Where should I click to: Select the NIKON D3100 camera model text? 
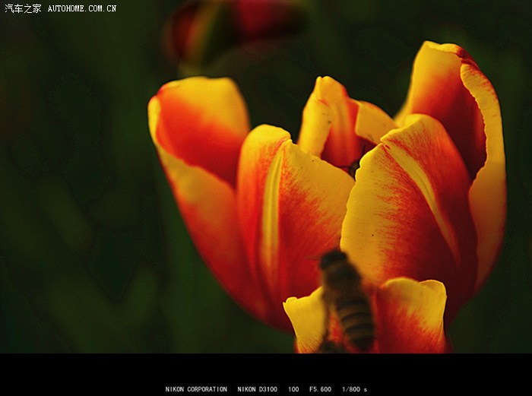pos(258,389)
